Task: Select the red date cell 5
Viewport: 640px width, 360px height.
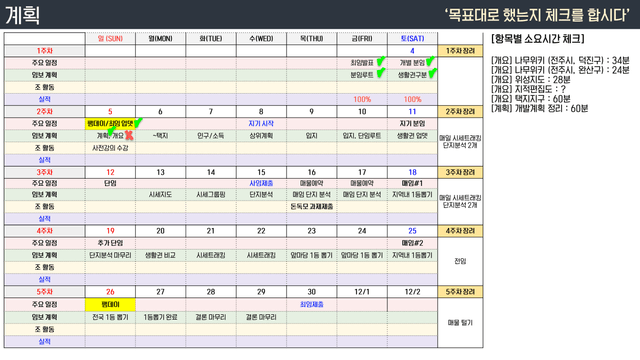Action: coord(110,111)
